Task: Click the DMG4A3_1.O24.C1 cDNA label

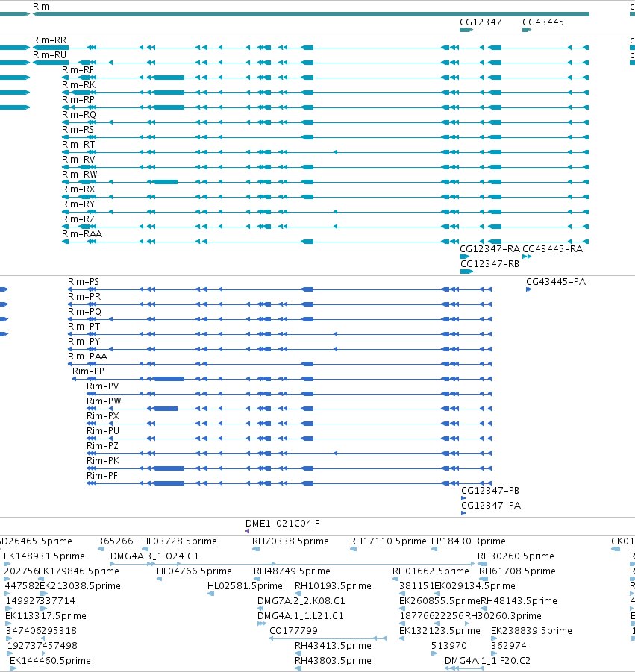Action: pos(154,556)
